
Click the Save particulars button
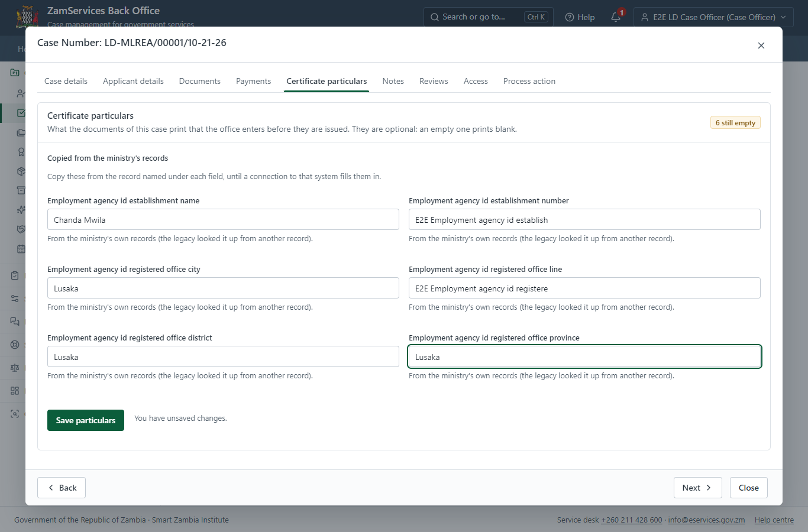[86, 420]
